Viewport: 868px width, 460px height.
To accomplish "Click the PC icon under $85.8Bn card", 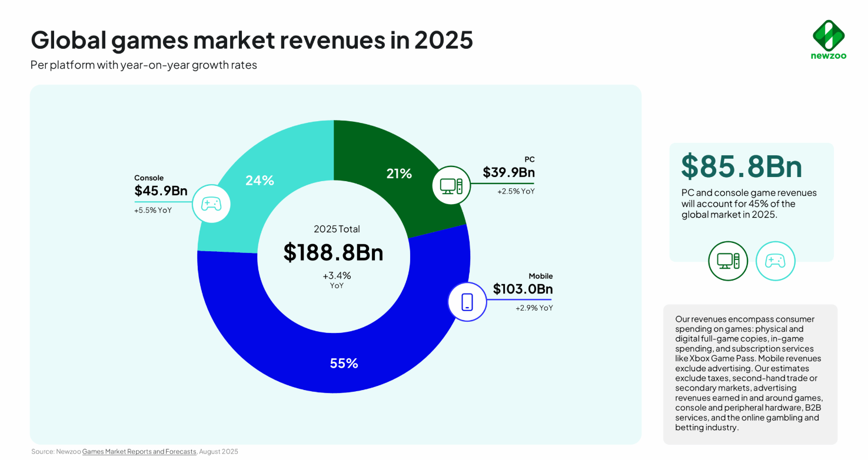I will (x=728, y=261).
